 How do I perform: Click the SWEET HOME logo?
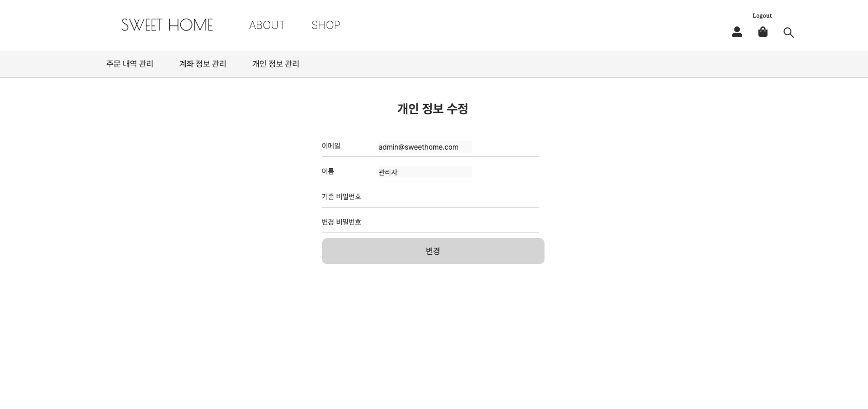(x=167, y=25)
